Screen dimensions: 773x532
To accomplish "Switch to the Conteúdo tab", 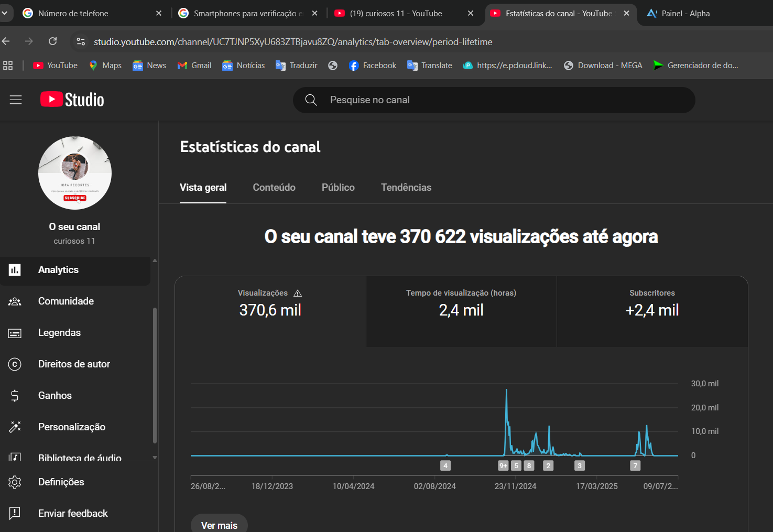I will click(274, 188).
